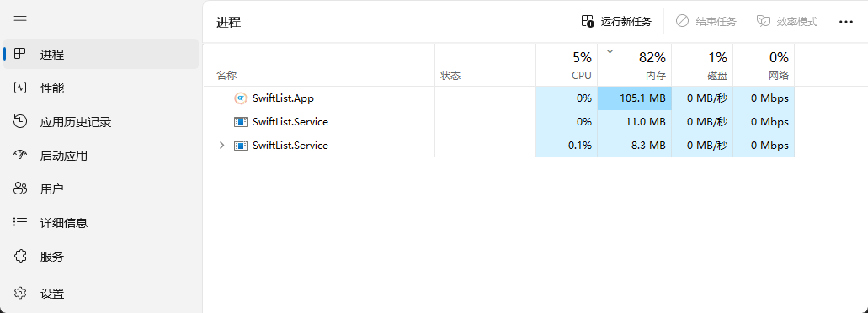868x313 pixels.
Task: Open the 详细信息 details list icon
Action: click(x=20, y=222)
